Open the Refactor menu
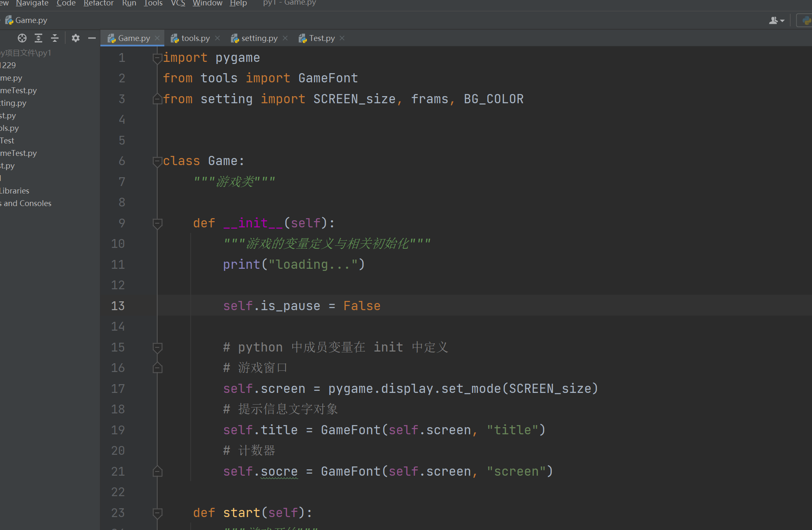The height and width of the screenshot is (530, 812). [98, 3]
